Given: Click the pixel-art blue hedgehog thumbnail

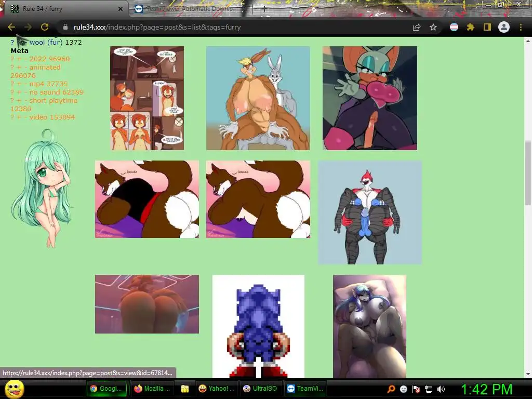Looking at the screenshot, I should pos(258,326).
